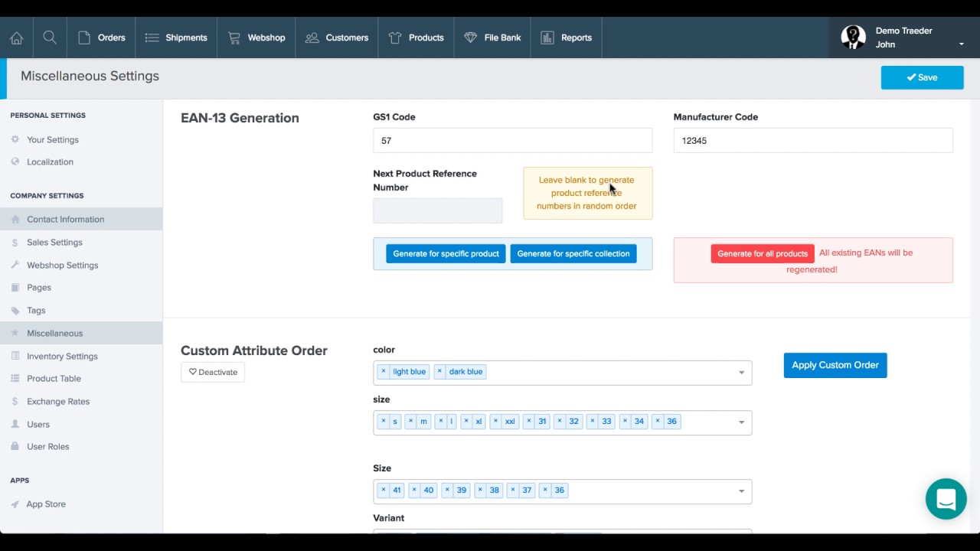Remove the '41' tag in Size
The width and height of the screenshot is (980, 551).
click(x=384, y=490)
